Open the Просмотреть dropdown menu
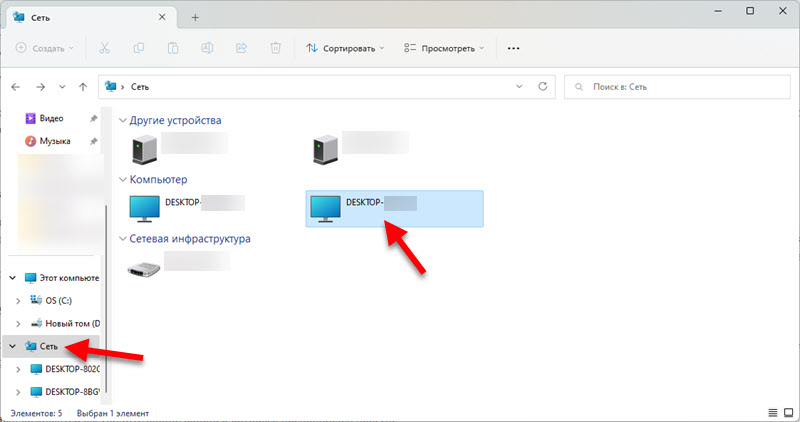This screenshot has width=800, height=422. [443, 47]
